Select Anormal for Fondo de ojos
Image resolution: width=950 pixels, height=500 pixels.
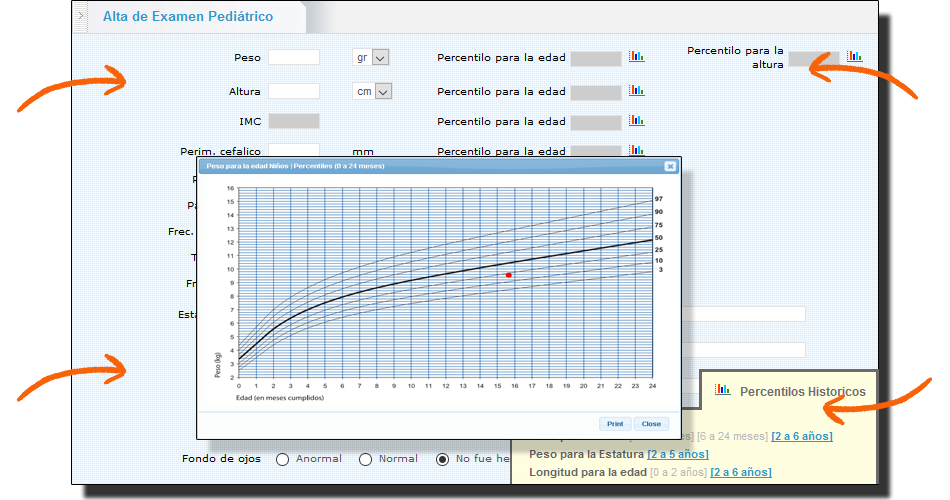[x=282, y=460]
